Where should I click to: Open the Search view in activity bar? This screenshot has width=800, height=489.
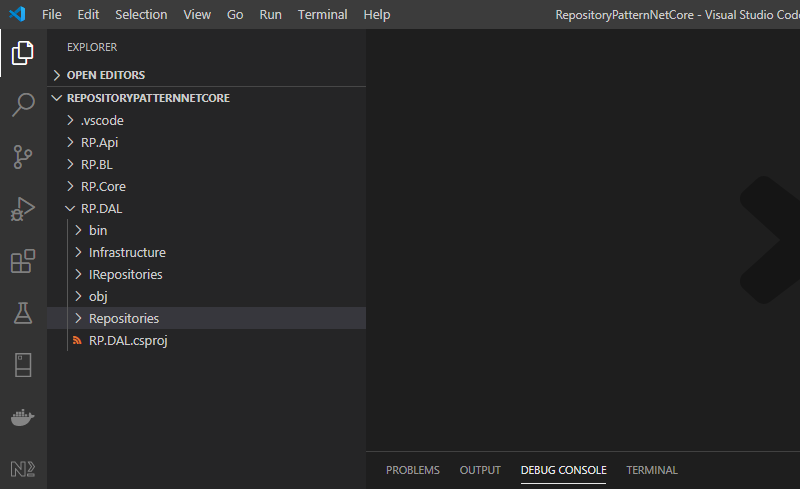(22, 105)
